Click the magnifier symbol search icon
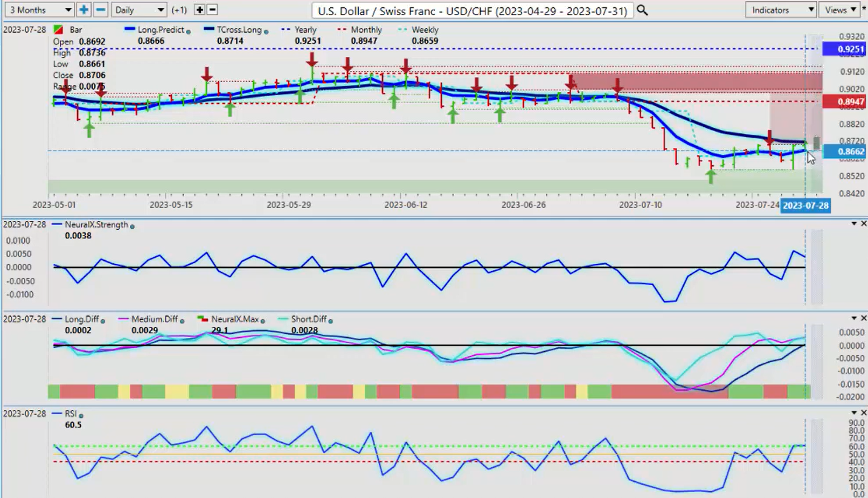The image size is (868, 498). [x=642, y=10]
